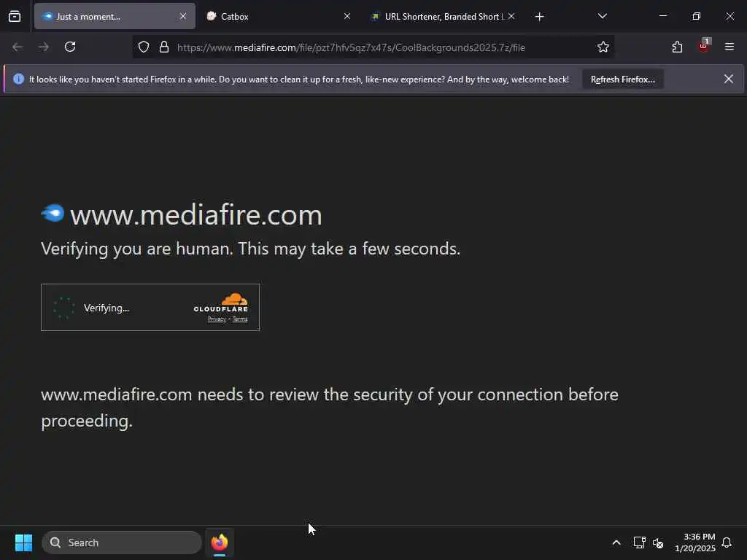Screen dimensions: 747x560
Task: Open the notifications bell icon
Action: pyautogui.click(x=727, y=542)
